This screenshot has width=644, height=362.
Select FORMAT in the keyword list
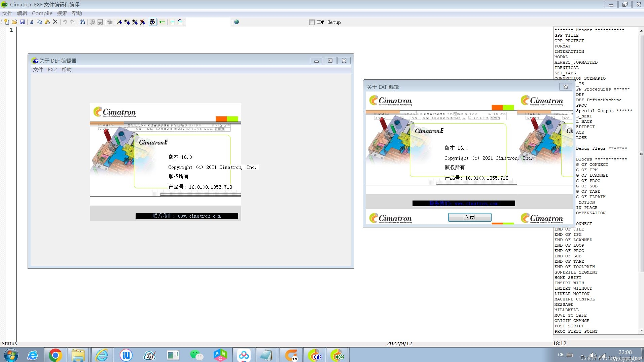(563, 46)
